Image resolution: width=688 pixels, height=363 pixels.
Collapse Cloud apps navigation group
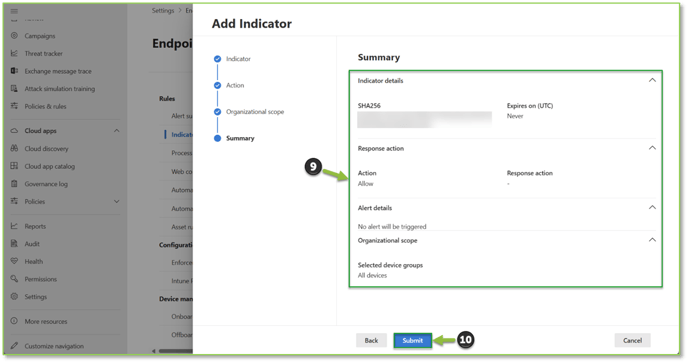coord(116,131)
